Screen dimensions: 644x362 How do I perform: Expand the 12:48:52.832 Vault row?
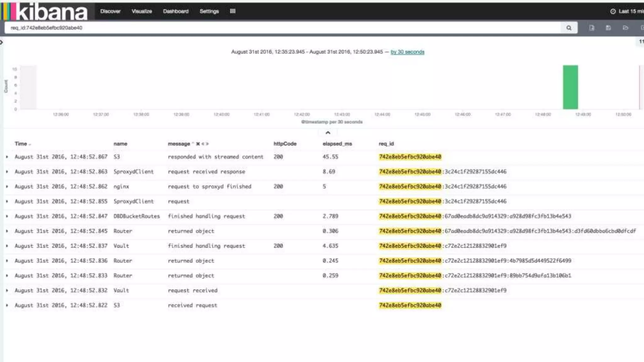(x=7, y=290)
